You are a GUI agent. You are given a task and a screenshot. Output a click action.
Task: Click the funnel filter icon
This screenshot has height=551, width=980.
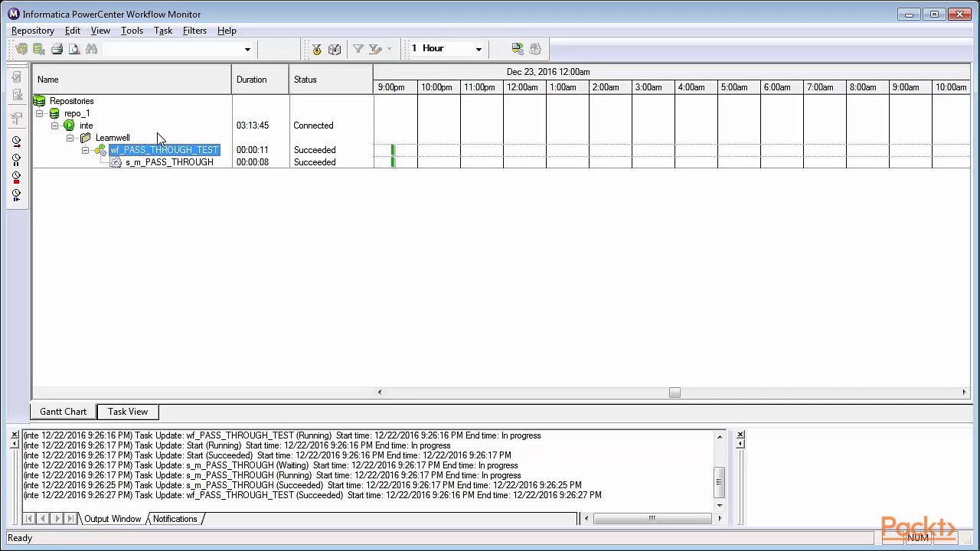358,49
